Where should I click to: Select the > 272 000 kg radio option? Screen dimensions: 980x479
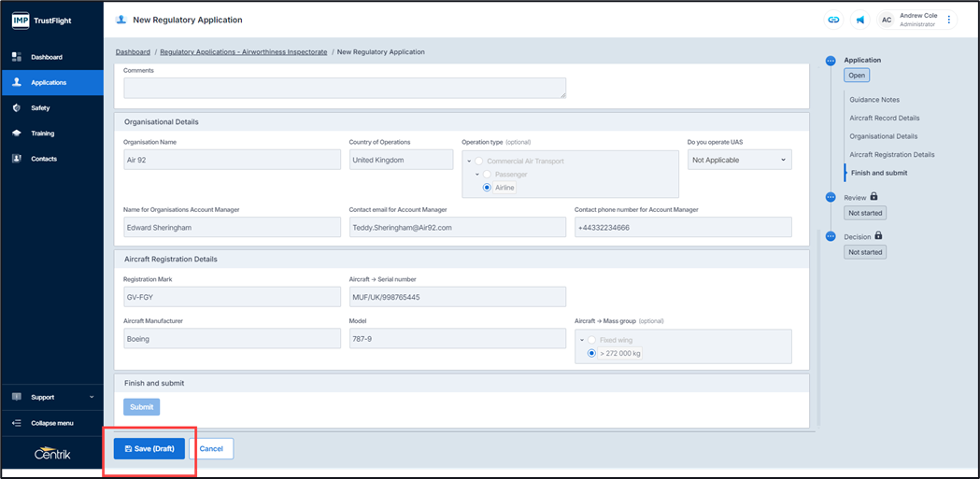pos(591,354)
